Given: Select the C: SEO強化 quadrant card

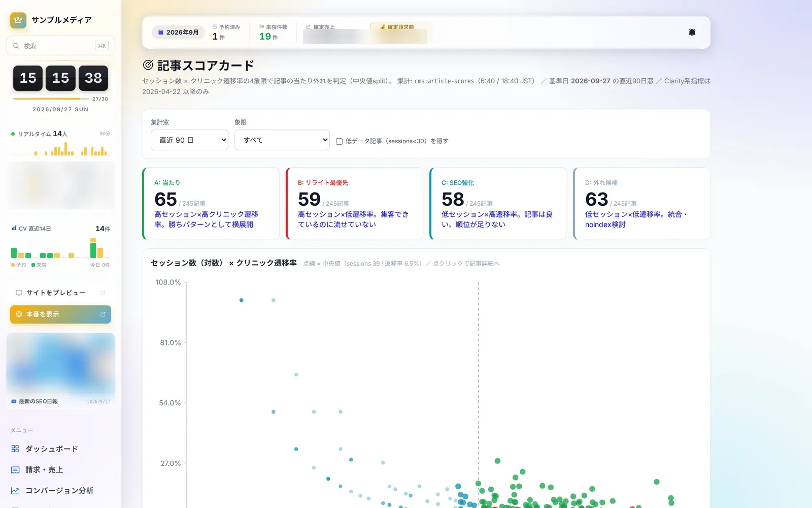Looking at the screenshot, I should point(498,203).
